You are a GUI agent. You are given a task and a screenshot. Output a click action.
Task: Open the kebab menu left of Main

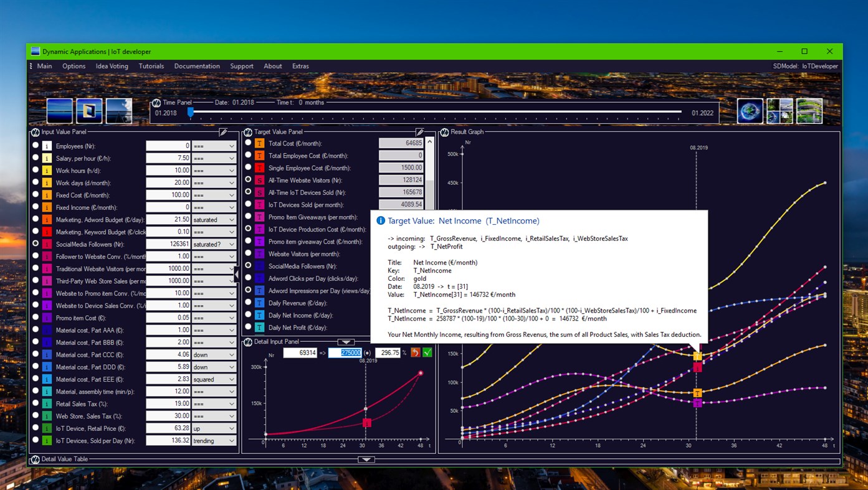click(31, 66)
